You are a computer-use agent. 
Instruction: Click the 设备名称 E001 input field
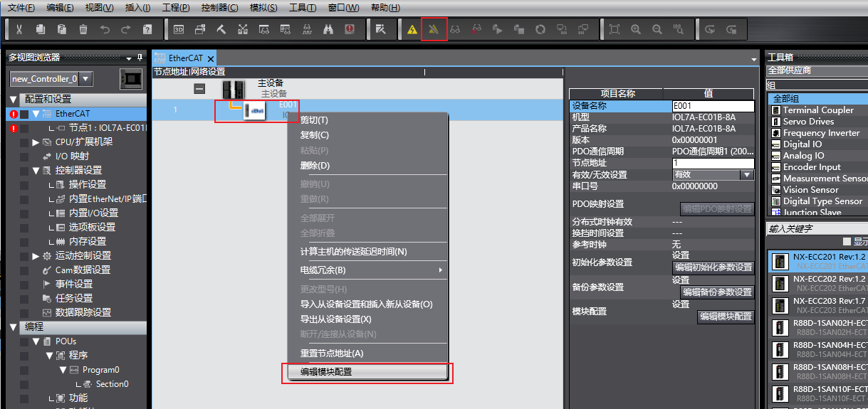pos(712,106)
